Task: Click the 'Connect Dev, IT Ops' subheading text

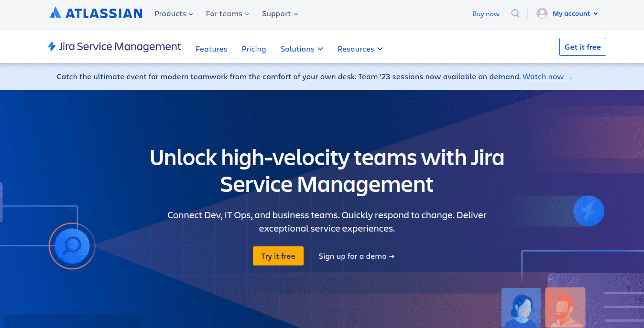Action: (x=327, y=222)
